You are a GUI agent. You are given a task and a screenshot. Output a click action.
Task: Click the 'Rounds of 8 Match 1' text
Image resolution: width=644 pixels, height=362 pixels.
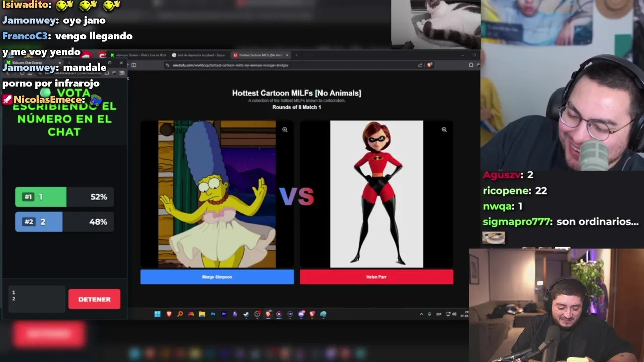(x=297, y=107)
